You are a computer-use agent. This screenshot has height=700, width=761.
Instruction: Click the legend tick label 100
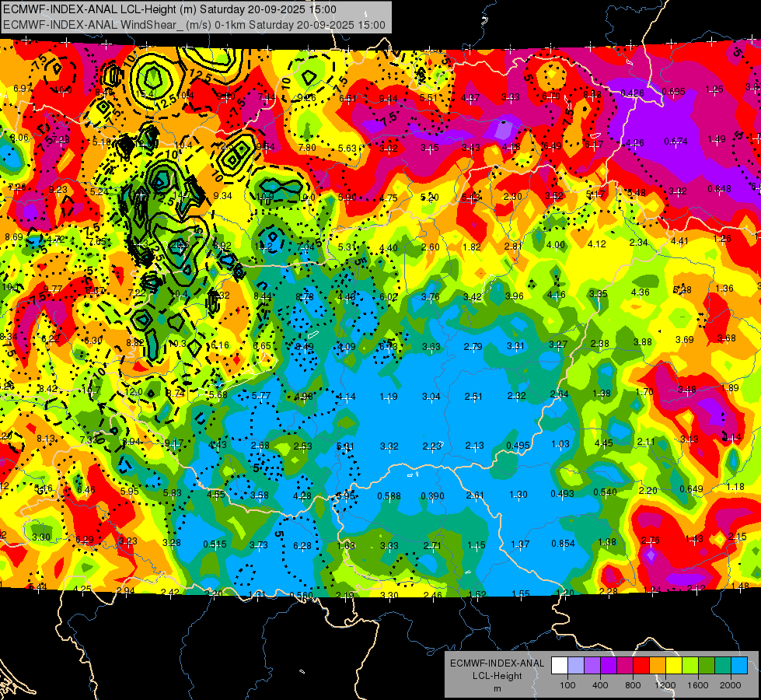[567, 685]
